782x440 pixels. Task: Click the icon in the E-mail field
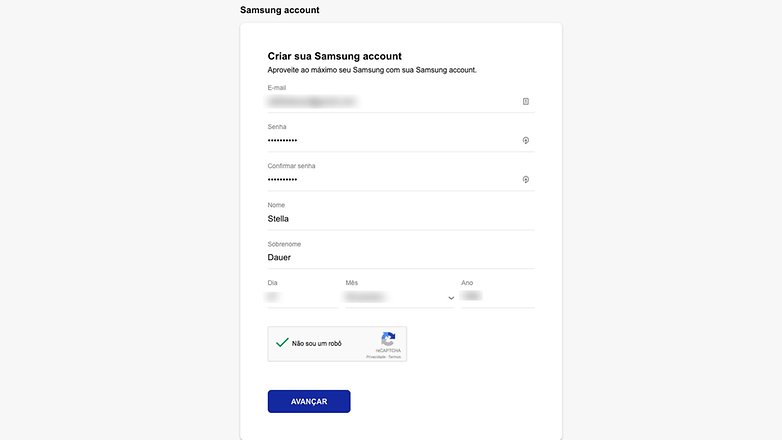tap(526, 101)
